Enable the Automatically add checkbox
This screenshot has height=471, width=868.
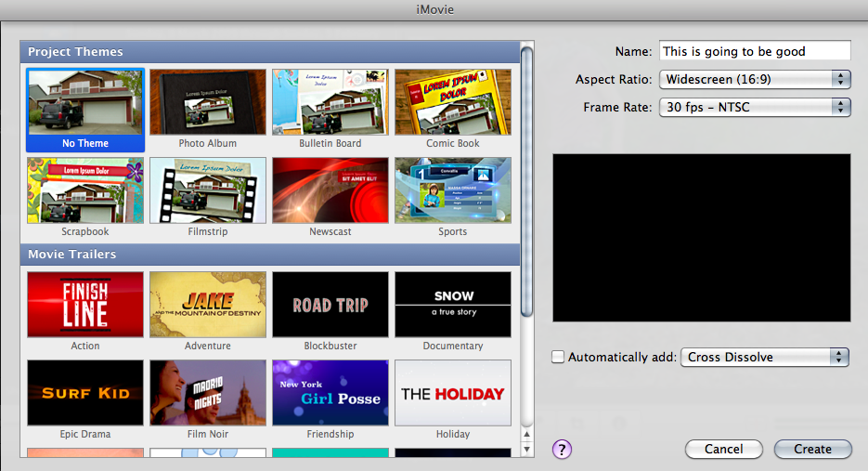pyautogui.click(x=557, y=357)
